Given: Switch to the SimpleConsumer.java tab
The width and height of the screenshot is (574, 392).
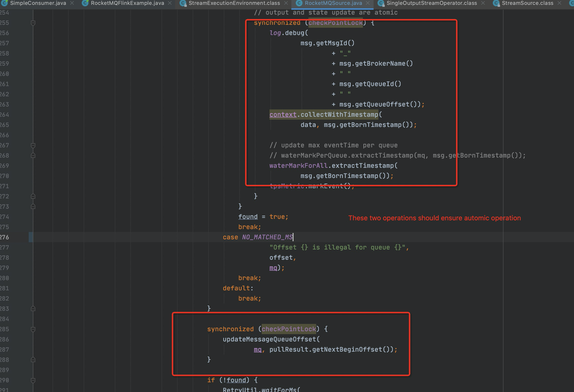Looking at the screenshot, I should point(38,3).
